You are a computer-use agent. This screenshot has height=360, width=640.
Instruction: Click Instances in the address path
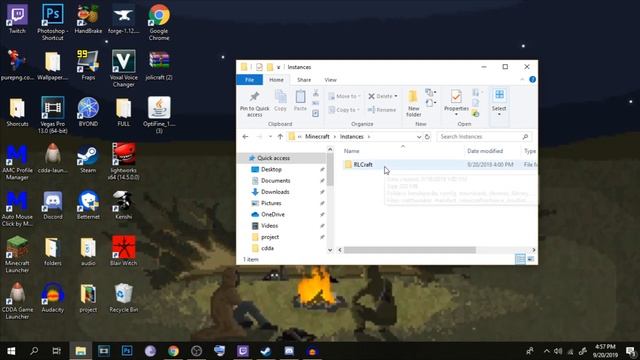tap(351, 137)
